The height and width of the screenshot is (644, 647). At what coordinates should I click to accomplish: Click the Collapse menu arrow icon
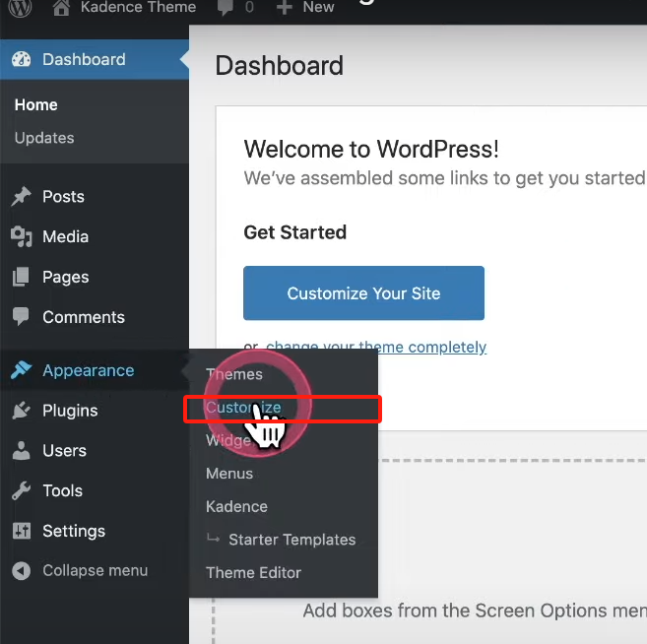(x=21, y=571)
